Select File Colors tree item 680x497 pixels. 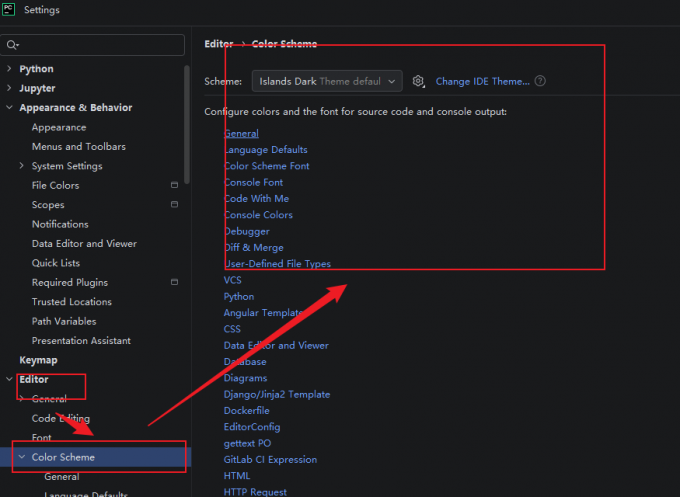pyautogui.click(x=56, y=186)
